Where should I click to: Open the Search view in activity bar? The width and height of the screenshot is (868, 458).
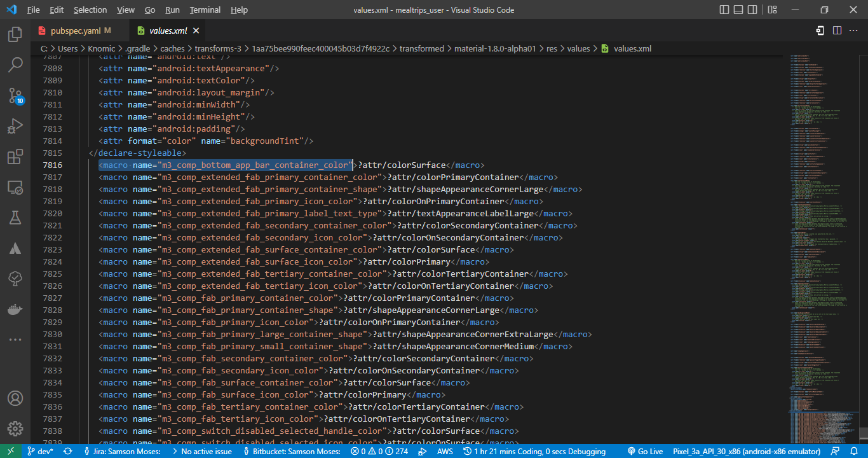click(15, 65)
